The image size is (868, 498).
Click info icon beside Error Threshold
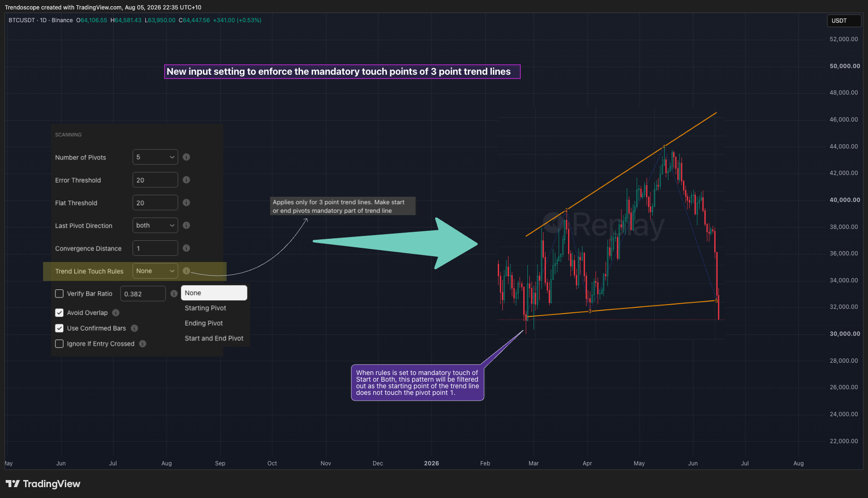point(186,180)
